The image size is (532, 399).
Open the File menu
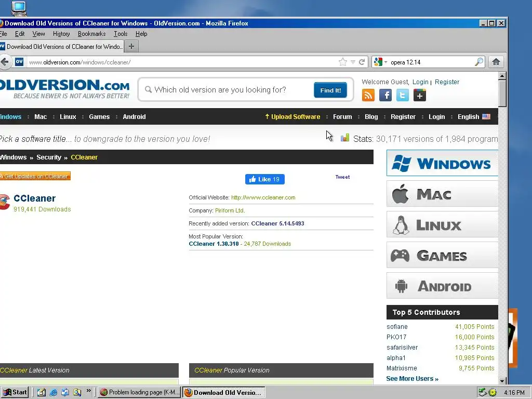click(x=4, y=34)
